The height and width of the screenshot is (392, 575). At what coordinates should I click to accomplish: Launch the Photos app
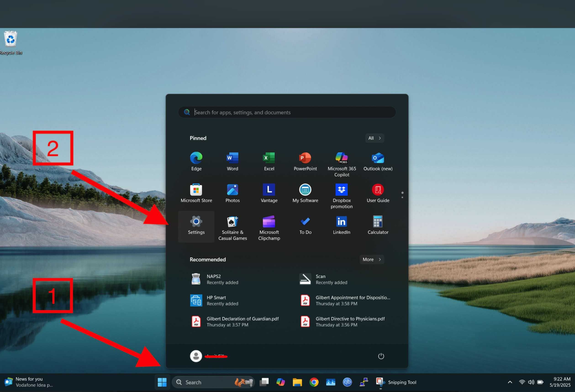(232, 193)
